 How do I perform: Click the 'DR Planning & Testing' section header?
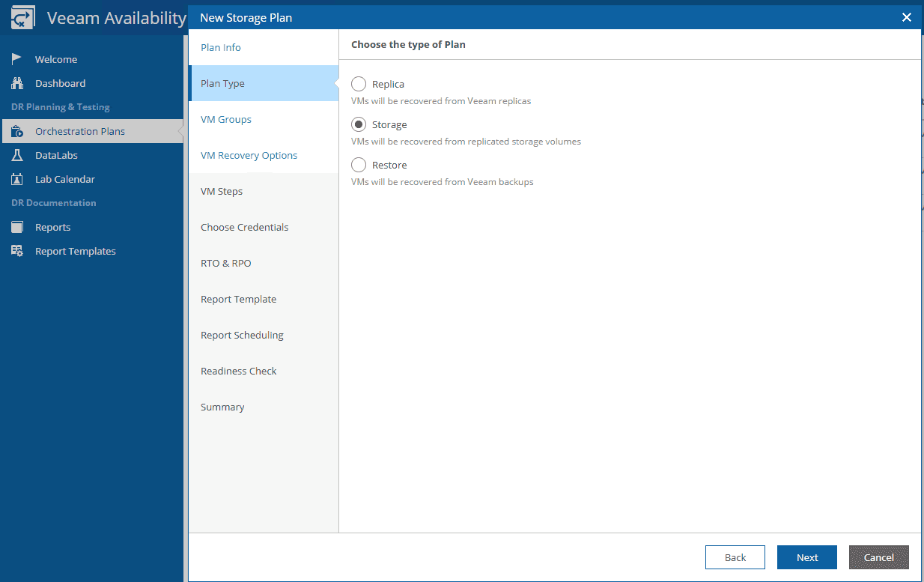pyautogui.click(x=60, y=107)
